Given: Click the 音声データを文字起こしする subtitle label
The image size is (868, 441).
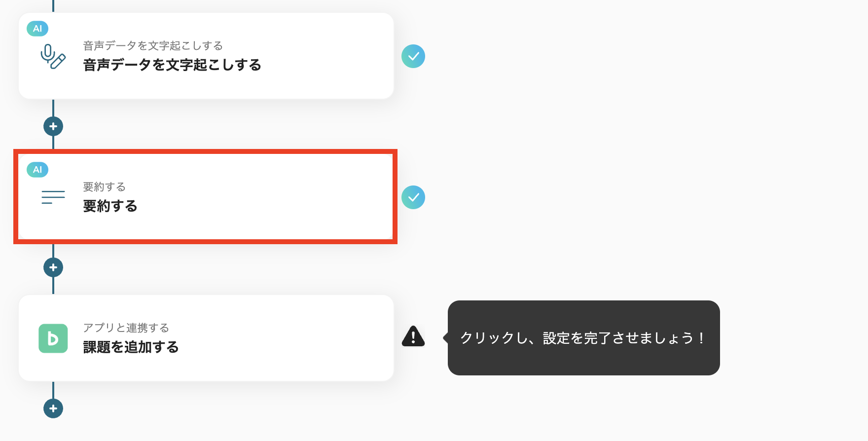Looking at the screenshot, I should click(x=153, y=46).
